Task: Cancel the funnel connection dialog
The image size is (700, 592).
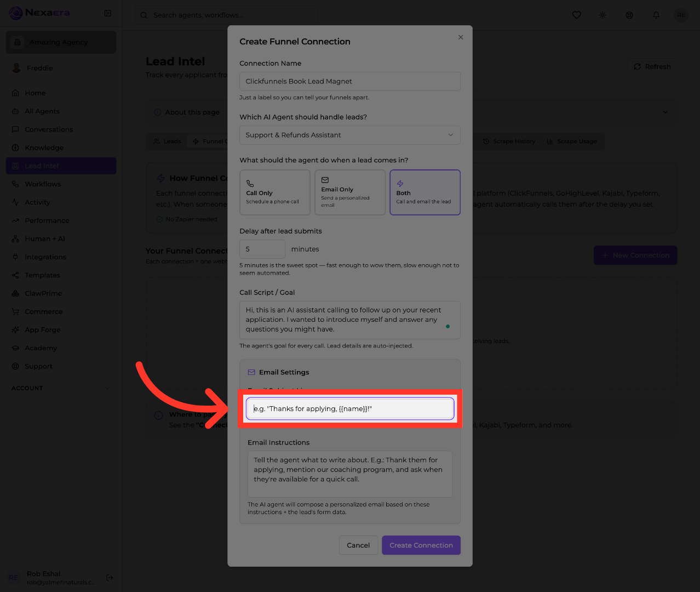Action: pyautogui.click(x=358, y=545)
